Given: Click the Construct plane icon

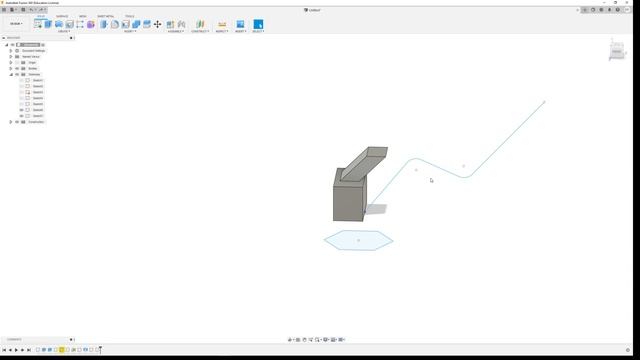Looking at the screenshot, I should point(200,24).
